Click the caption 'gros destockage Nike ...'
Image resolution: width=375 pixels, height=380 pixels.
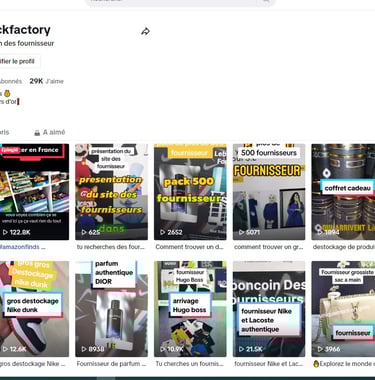coord(32,364)
